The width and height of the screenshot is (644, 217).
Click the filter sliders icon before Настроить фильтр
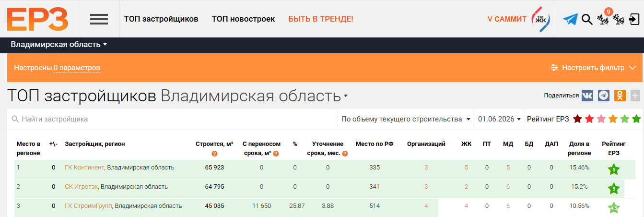tap(555, 68)
